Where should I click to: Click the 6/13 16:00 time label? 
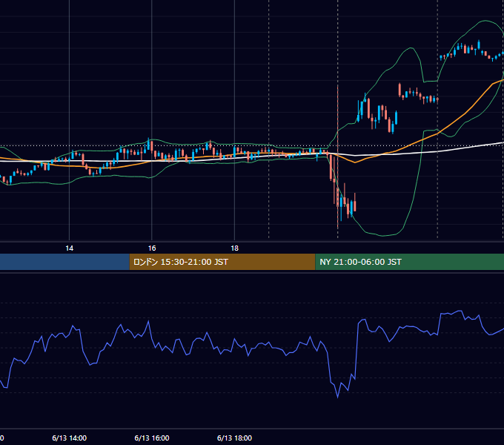coord(152,438)
